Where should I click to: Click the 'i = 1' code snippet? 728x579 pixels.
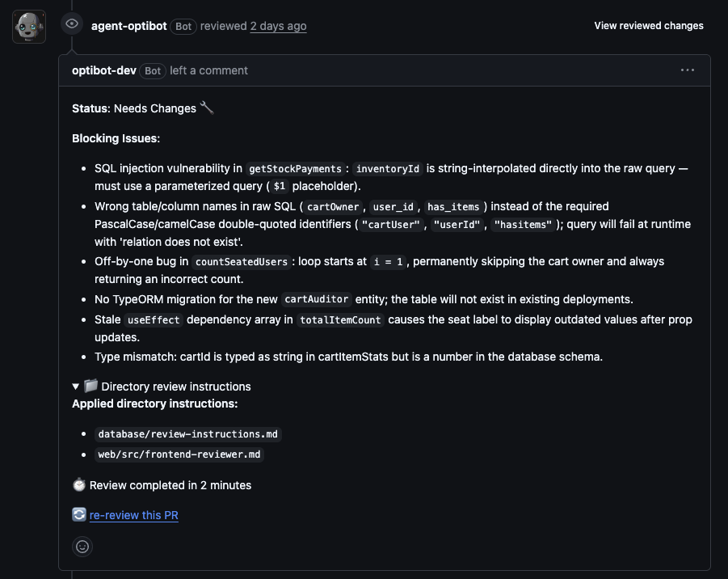coord(388,262)
